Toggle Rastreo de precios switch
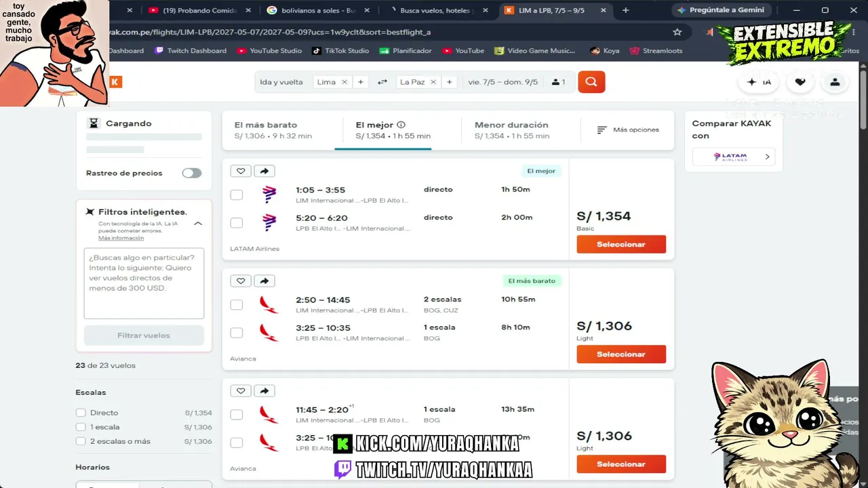Image resolution: width=868 pixels, height=488 pixels. point(192,173)
